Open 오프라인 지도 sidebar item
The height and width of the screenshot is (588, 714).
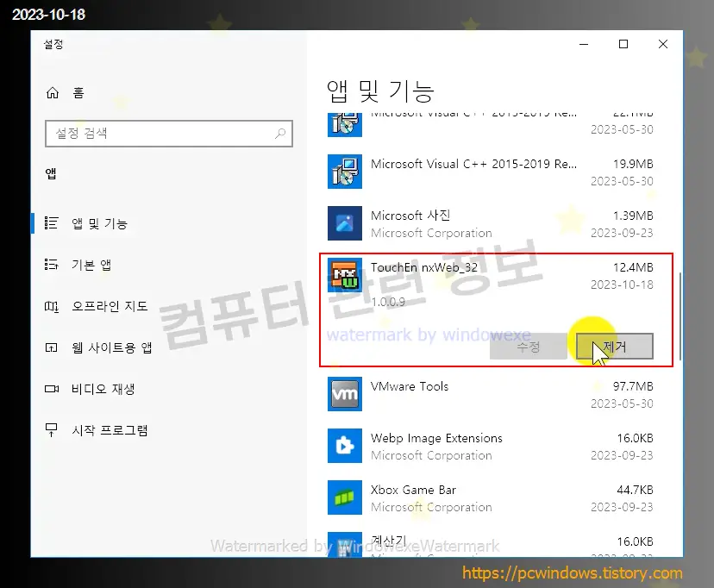click(110, 306)
